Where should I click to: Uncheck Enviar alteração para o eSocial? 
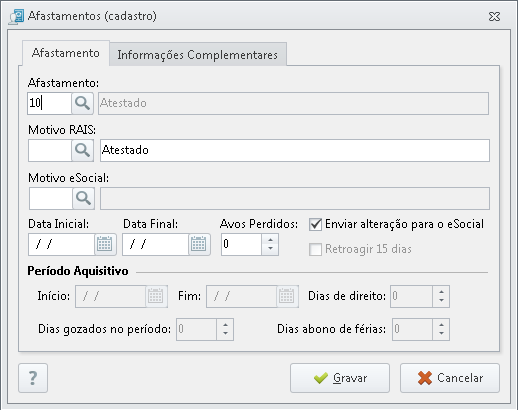coord(315,224)
